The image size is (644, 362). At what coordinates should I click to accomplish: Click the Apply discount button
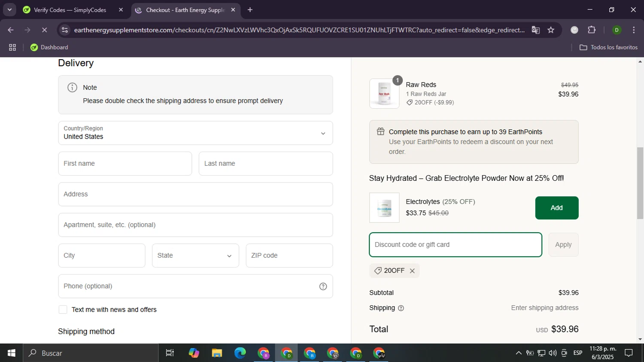pyautogui.click(x=563, y=245)
